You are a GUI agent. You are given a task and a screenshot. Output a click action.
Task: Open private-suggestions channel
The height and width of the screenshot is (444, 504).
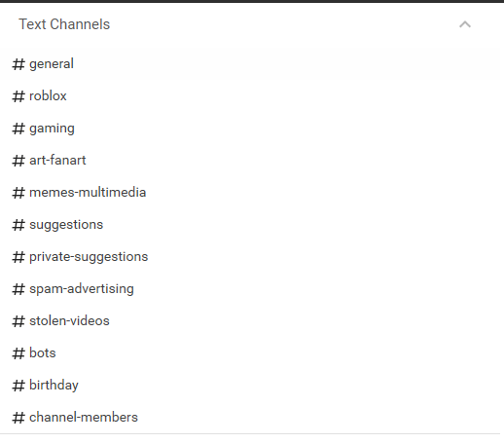click(250, 257)
